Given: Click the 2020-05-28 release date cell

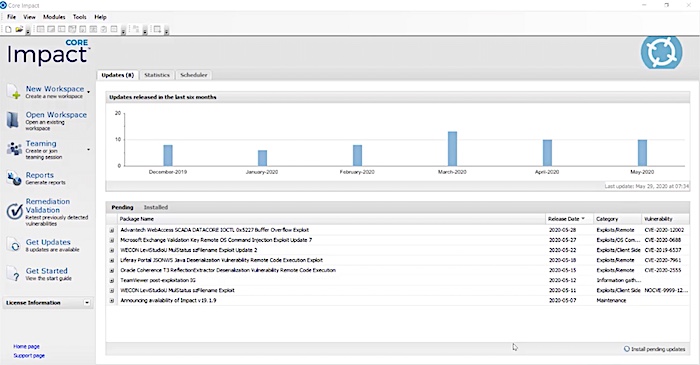Looking at the screenshot, I should point(562,230).
